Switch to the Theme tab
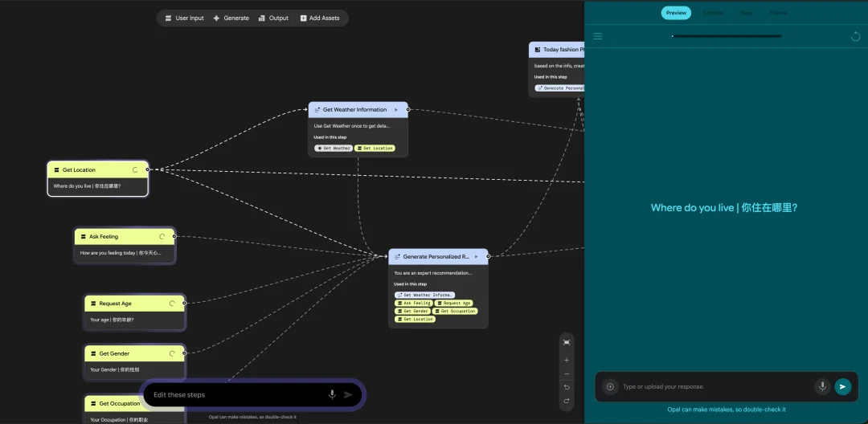This screenshot has width=868, height=424. 778,13
